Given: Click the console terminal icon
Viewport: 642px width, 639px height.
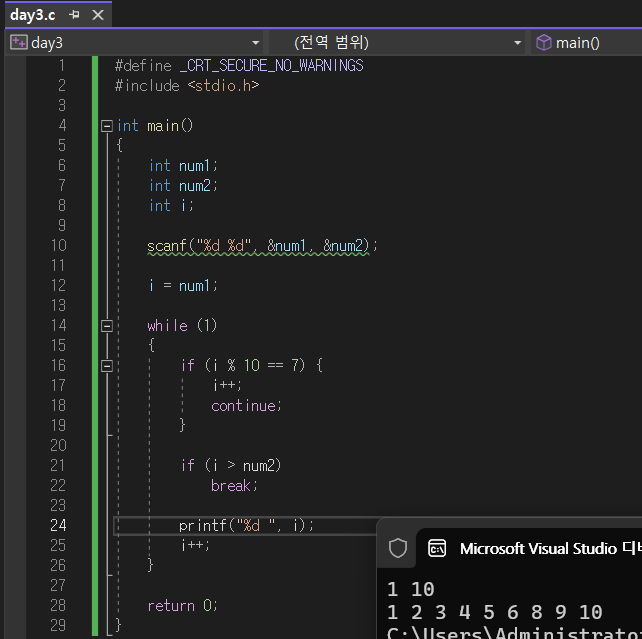Looking at the screenshot, I should pos(437,548).
